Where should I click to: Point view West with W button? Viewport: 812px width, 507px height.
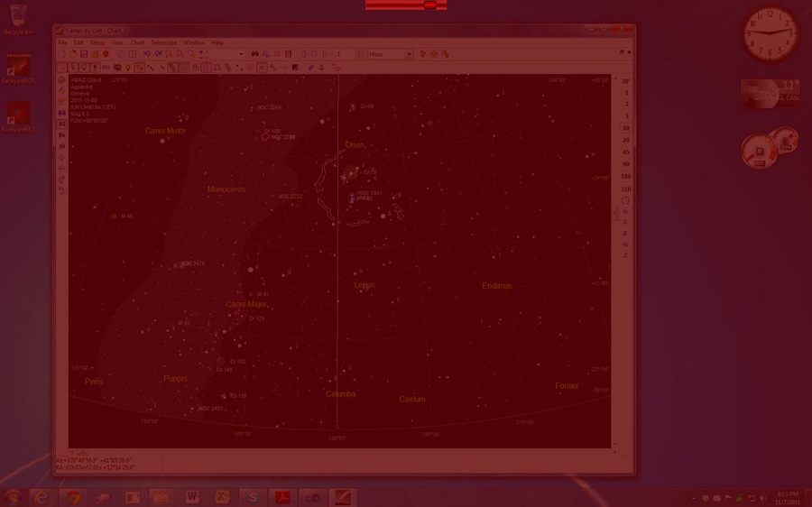(625, 244)
